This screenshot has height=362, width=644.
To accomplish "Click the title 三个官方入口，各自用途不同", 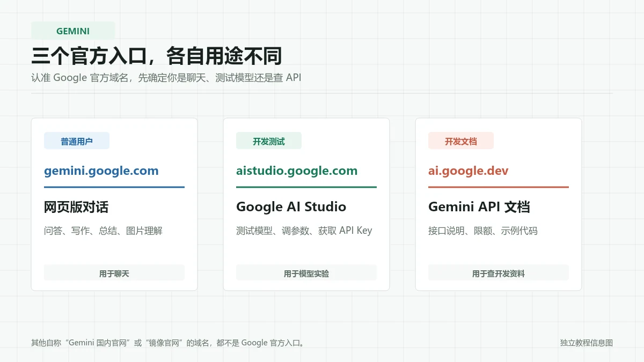I will [157, 56].
